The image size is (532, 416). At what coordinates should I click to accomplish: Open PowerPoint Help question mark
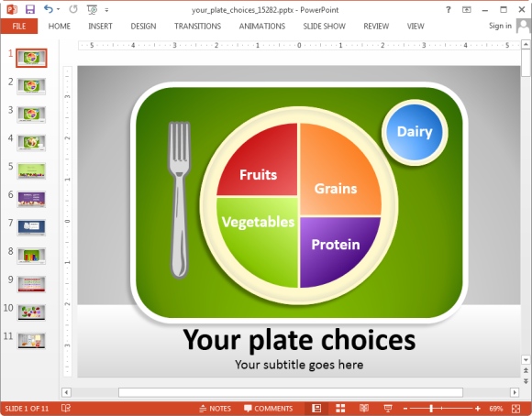(x=449, y=10)
